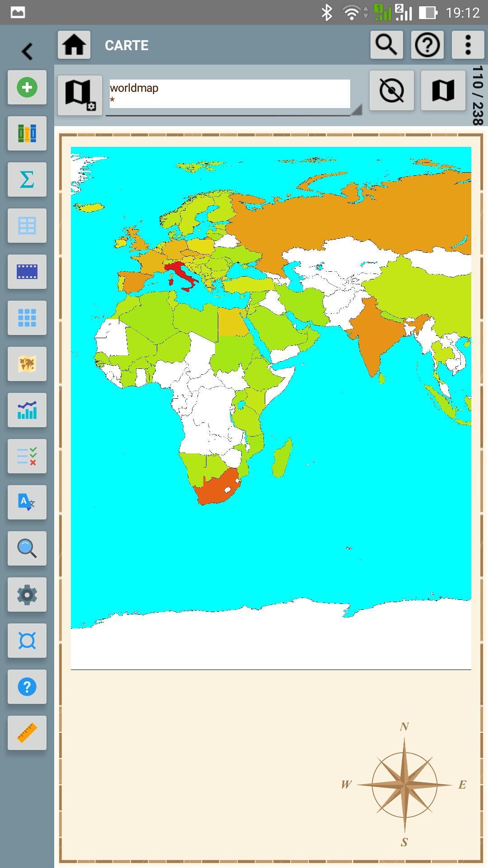Screen dimensions: 488x868
Task: Tap the folded map button
Action: (x=443, y=90)
